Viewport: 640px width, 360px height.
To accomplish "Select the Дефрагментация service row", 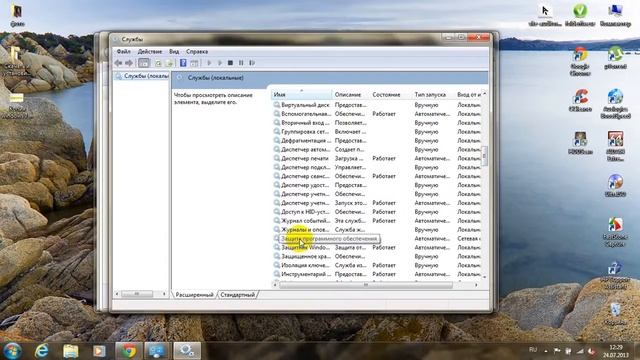I will click(x=377, y=140).
